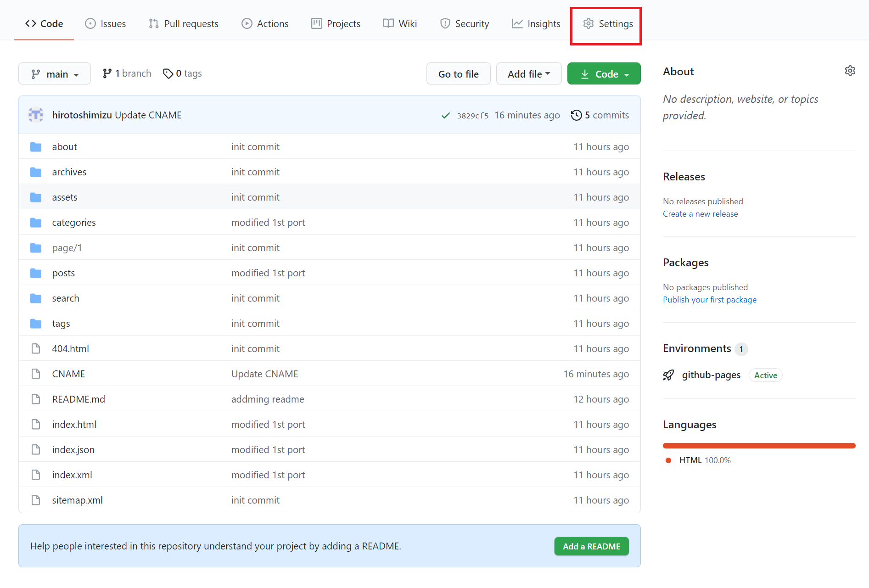This screenshot has width=869, height=588.
Task: Click the sitemap.xml file icon
Action: (36, 500)
